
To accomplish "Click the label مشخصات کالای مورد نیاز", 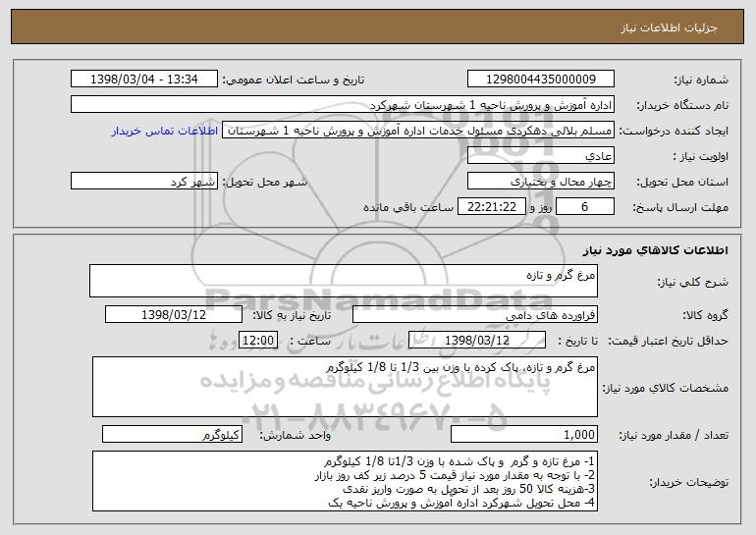I will [666, 388].
